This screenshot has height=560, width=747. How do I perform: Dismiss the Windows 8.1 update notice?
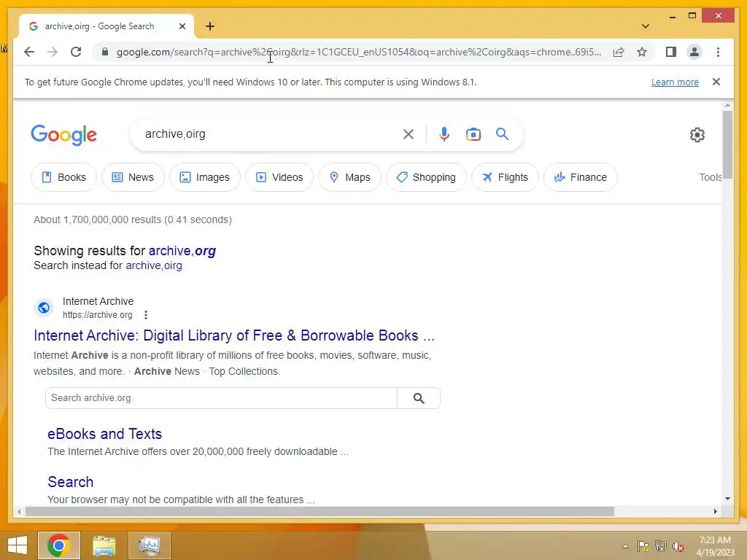(716, 82)
